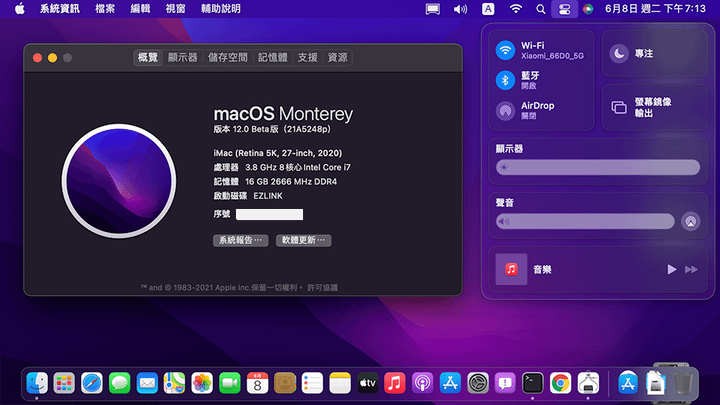Click the Music app icon in Control Center
The image size is (720, 405).
tap(511, 270)
